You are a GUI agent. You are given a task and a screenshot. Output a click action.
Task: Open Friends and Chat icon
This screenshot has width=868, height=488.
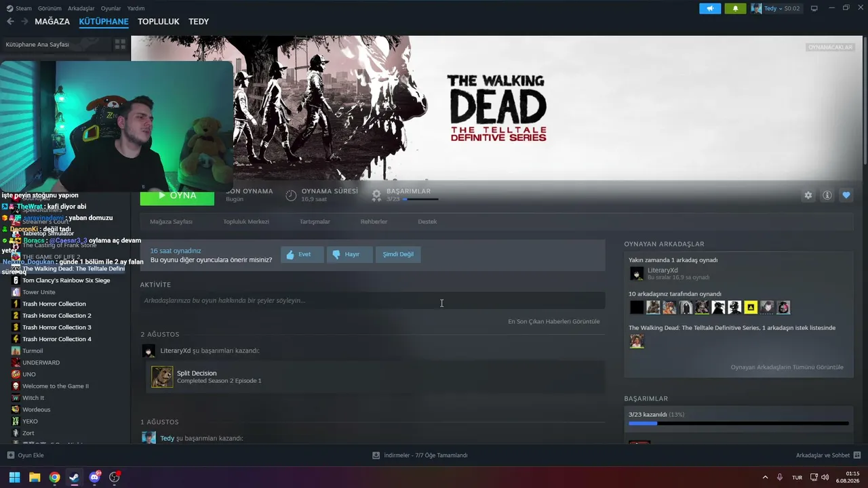857,455
